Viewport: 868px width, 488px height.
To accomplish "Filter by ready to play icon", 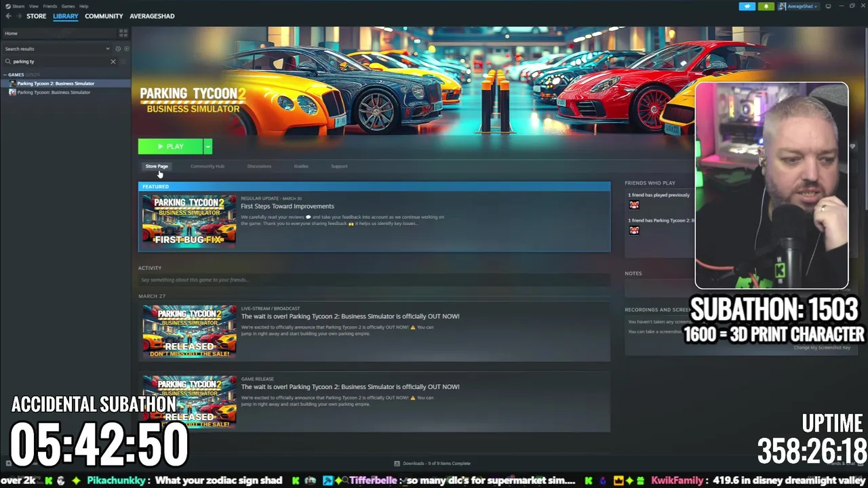I will (x=126, y=49).
